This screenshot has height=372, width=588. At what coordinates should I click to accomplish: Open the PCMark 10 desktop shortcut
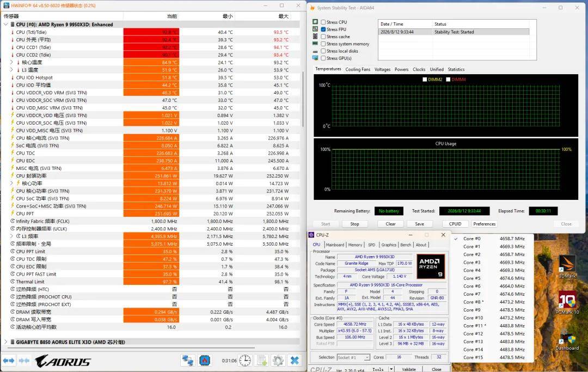(567, 303)
